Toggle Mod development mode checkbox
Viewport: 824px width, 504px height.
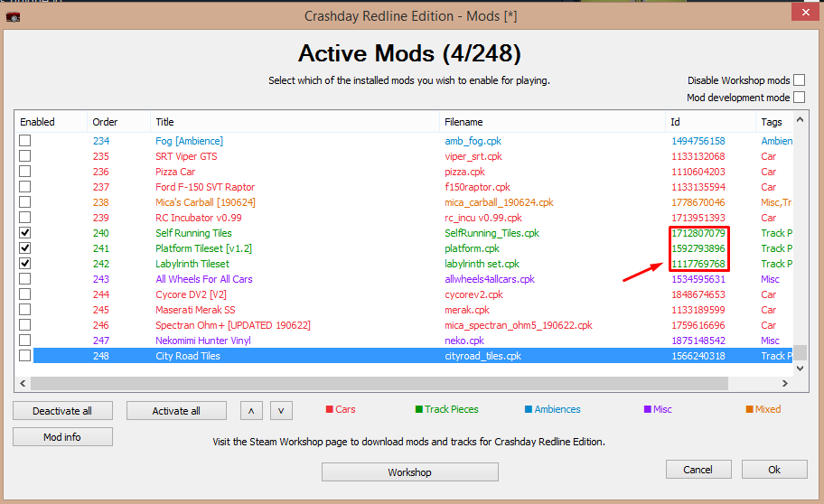click(x=799, y=98)
